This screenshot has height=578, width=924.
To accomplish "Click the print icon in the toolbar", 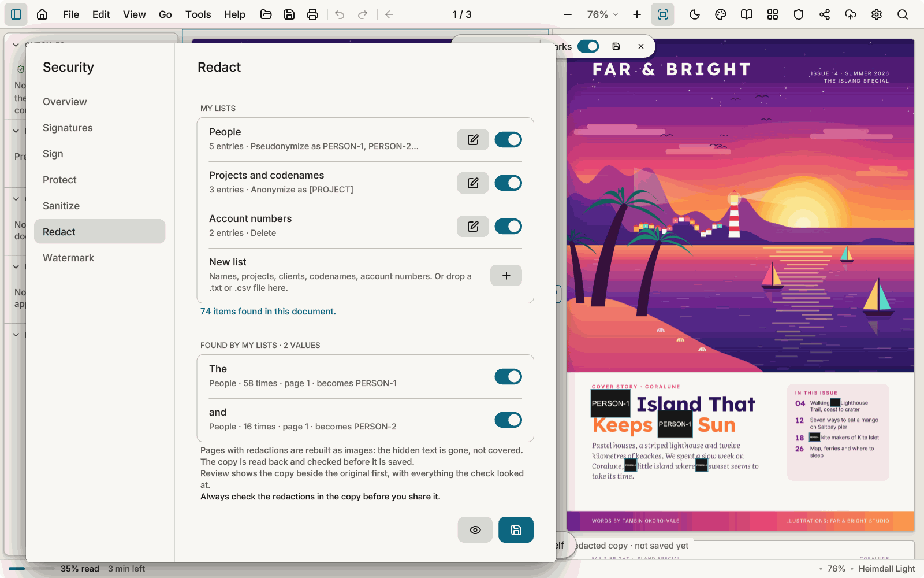I will [x=312, y=14].
